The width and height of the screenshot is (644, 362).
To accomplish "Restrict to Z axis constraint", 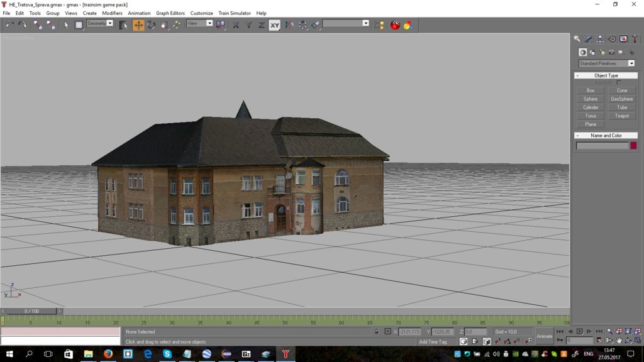I will tap(261, 25).
